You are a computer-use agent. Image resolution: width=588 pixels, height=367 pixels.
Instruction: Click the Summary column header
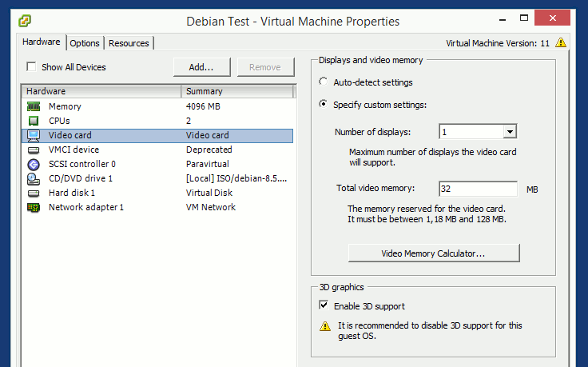[x=237, y=91]
